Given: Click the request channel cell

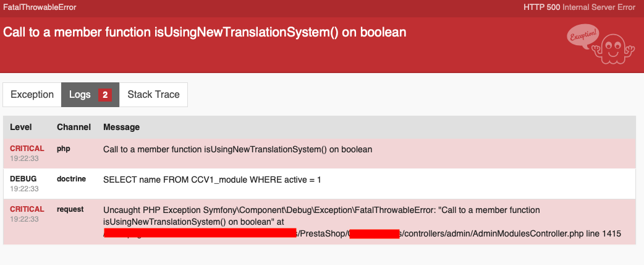Looking at the screenshot, I should [70, 209].
